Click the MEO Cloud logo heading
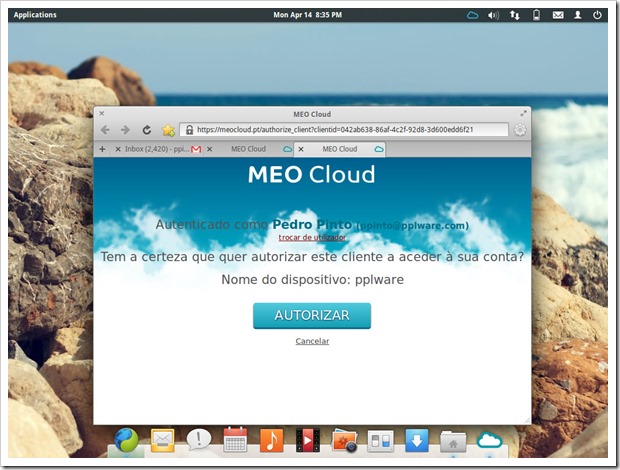The image size is (620, 470). (x=312, y=174)
